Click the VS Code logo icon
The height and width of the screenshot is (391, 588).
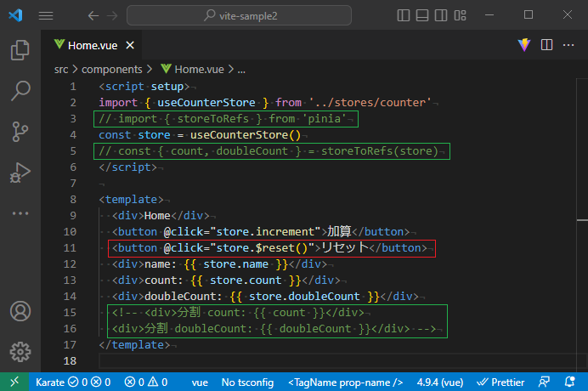point(15,15)
